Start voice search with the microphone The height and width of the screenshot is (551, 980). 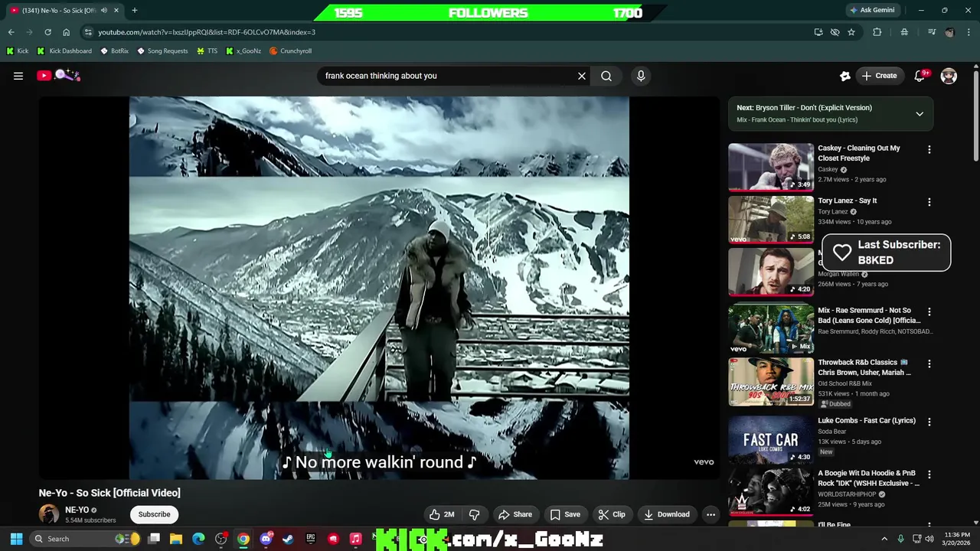(641, 76)
